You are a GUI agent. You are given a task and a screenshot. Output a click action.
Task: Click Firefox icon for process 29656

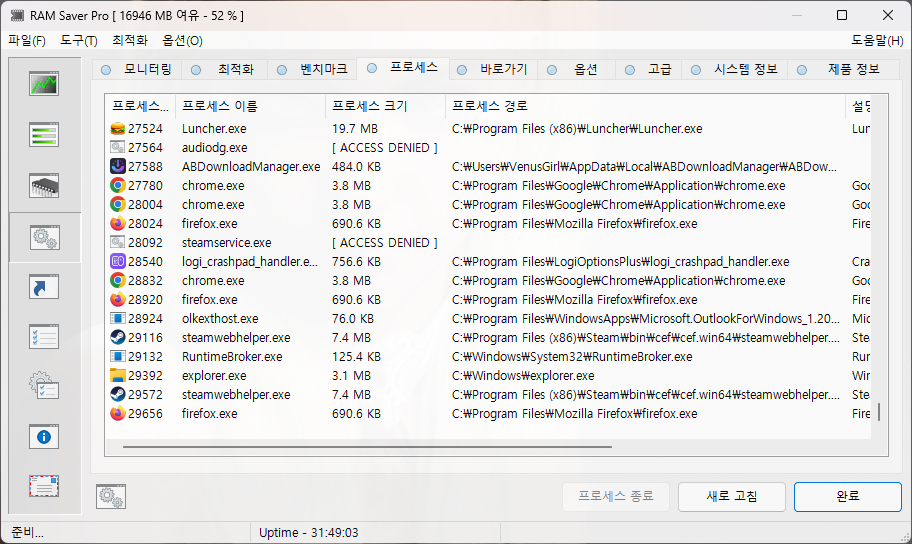(117, 414)
